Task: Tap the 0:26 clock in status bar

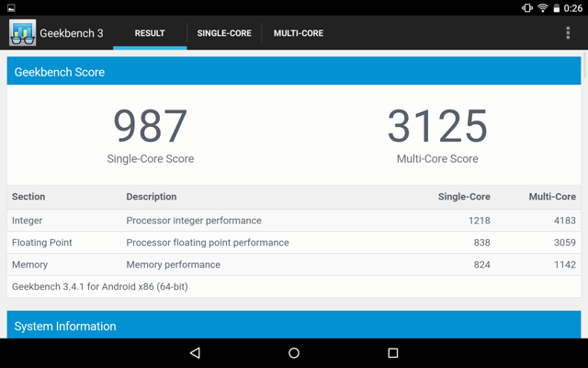Action: click(x=573, y=8)
